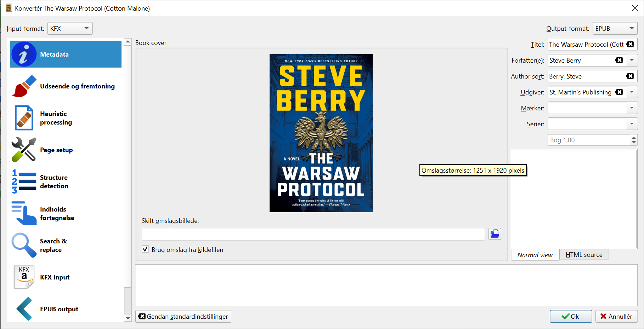Click the Serier series input field
This screenshot has height=329, width=644.
[587, 124]
